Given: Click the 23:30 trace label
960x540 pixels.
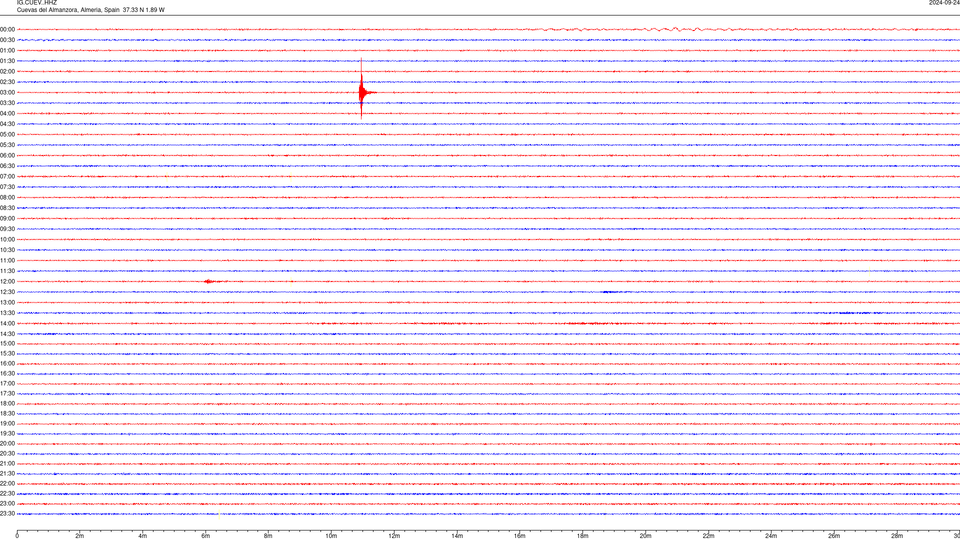Looking at the screenshot, I should 7,514.
